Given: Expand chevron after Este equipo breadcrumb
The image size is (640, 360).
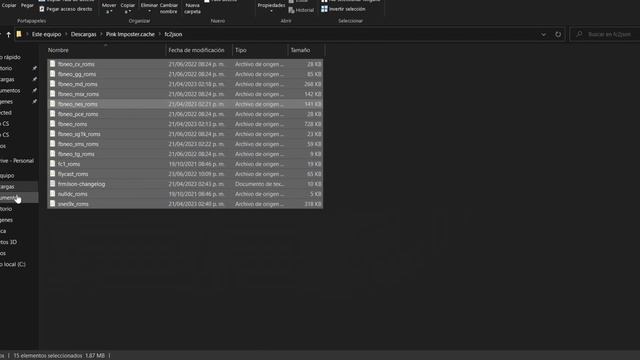Looking at the screenshot, I should click(66, 34).
